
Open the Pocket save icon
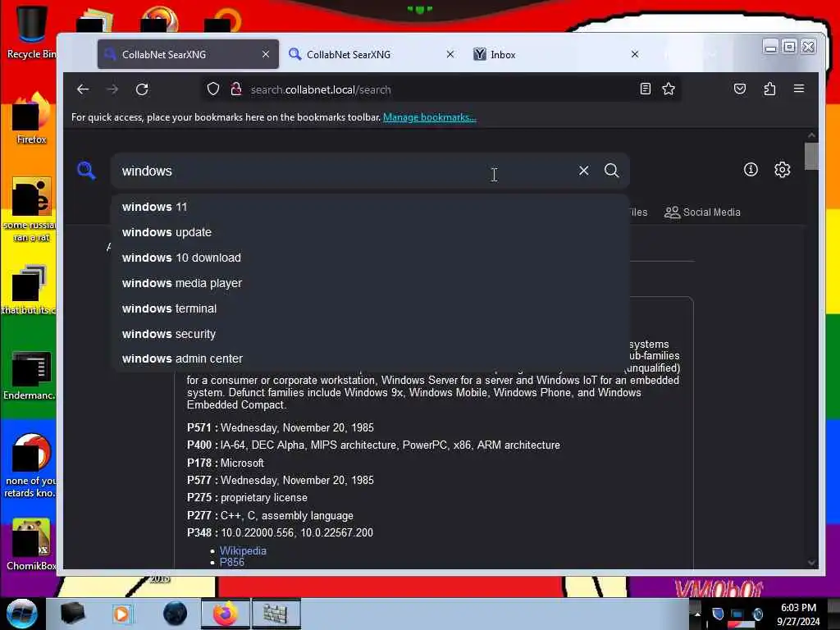pyautogui.click(x=740, y=89)
